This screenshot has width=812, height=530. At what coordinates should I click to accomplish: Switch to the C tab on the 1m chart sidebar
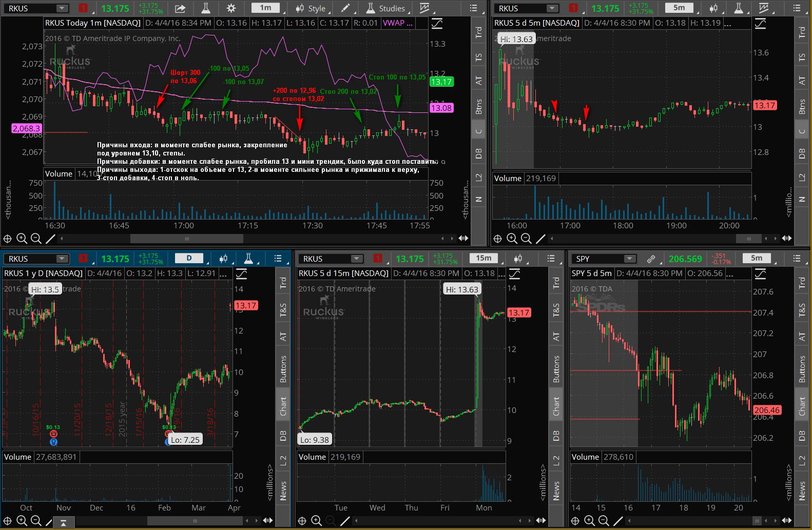click(478, 131)
